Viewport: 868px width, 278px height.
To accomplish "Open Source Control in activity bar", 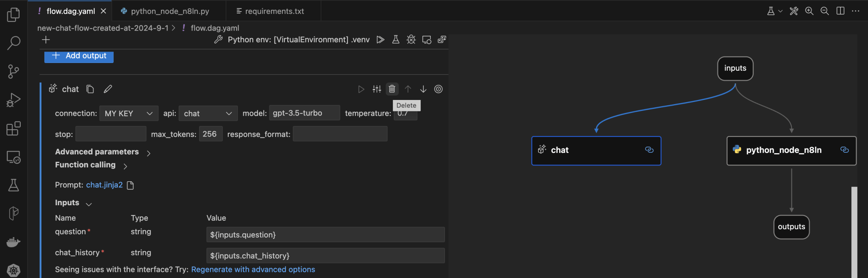I will [13, 72].
